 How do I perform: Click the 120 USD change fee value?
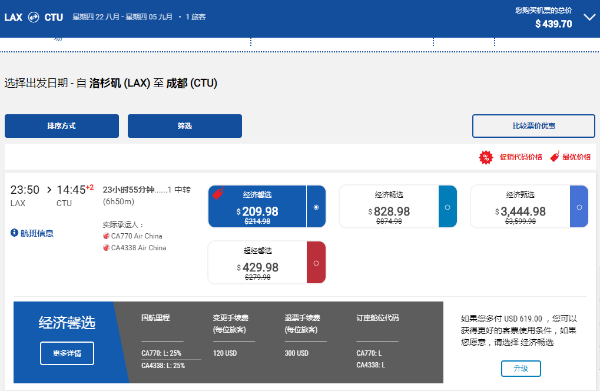coord(225,353)
